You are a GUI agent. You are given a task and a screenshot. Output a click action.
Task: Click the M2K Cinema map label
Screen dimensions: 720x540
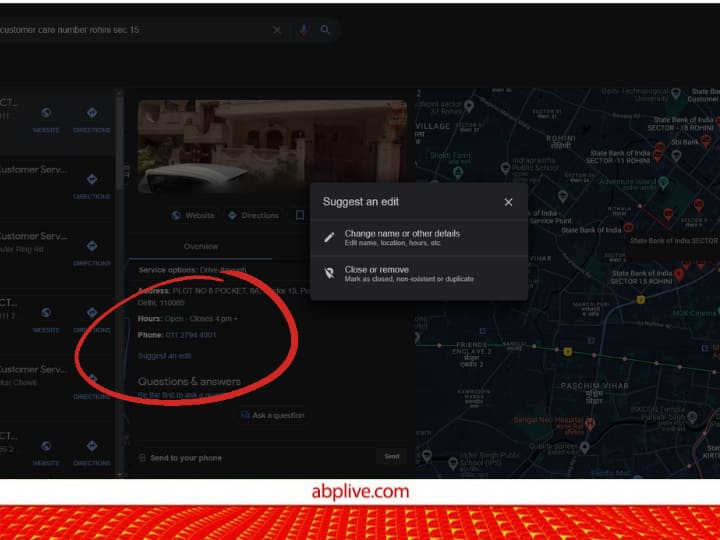694,313
